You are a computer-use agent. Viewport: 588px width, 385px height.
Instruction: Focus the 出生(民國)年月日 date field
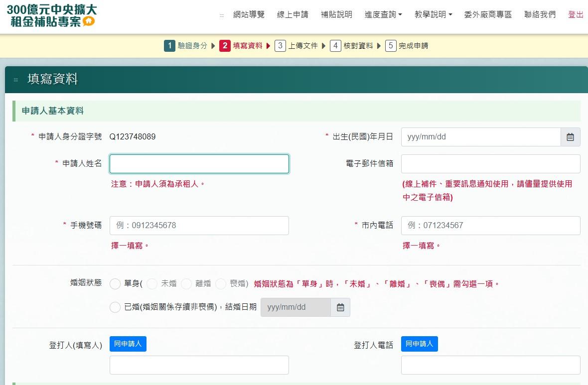481,137
